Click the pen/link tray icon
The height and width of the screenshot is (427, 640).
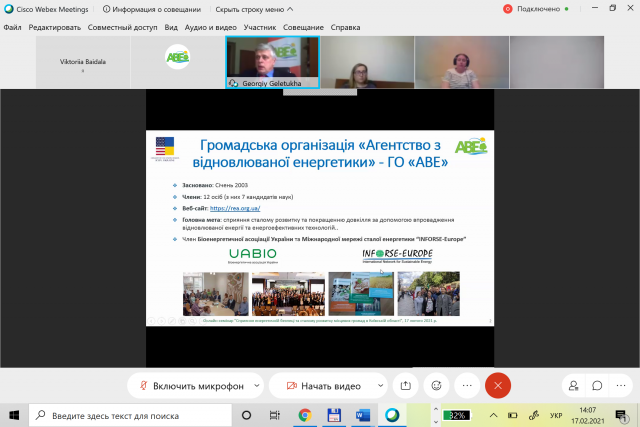pyautogui.click(x=533, y=416)
